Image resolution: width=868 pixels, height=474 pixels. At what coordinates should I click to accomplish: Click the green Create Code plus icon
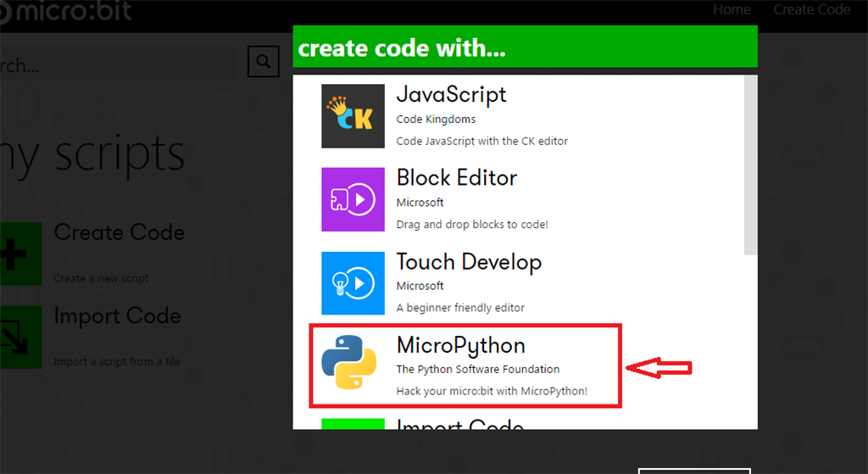click(21, 254)
